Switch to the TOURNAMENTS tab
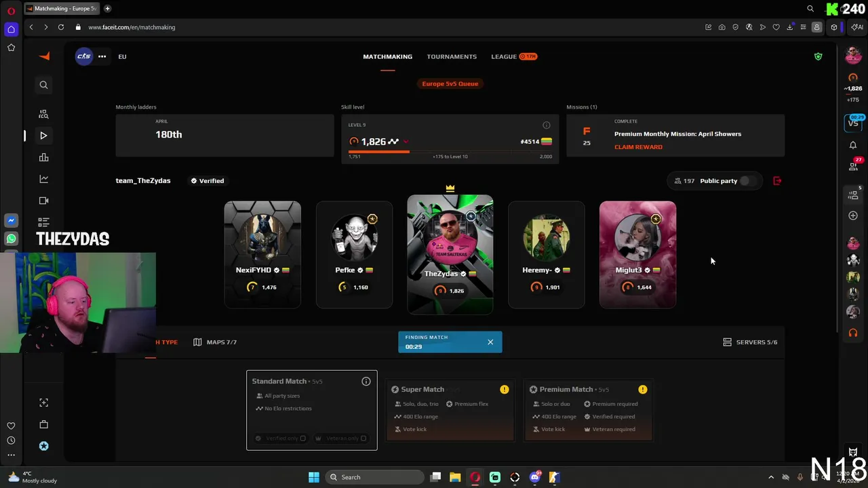This screenshot has height=488, width=868. pyautogui.click(x=452, y=56)
